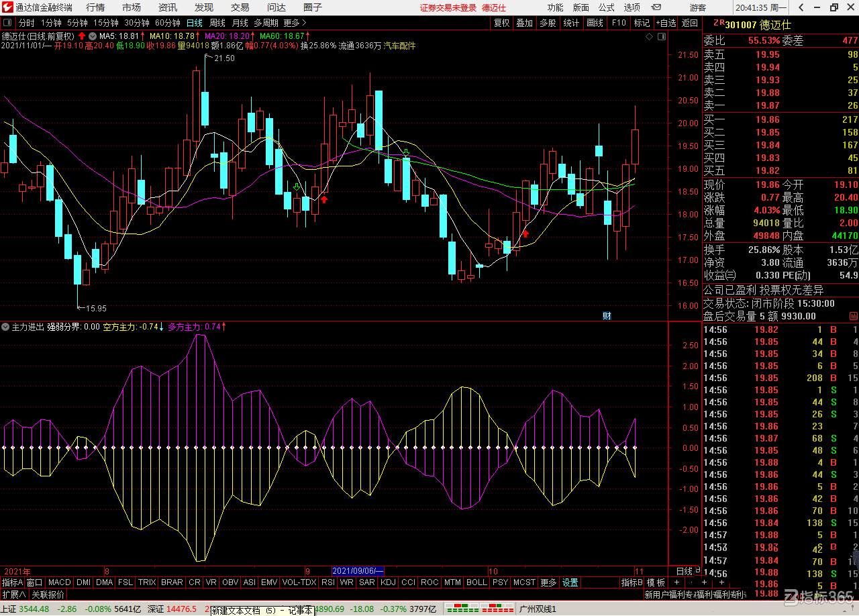
Task: Switch to 月线 monthly period
Action: click(x=240, y=23)
